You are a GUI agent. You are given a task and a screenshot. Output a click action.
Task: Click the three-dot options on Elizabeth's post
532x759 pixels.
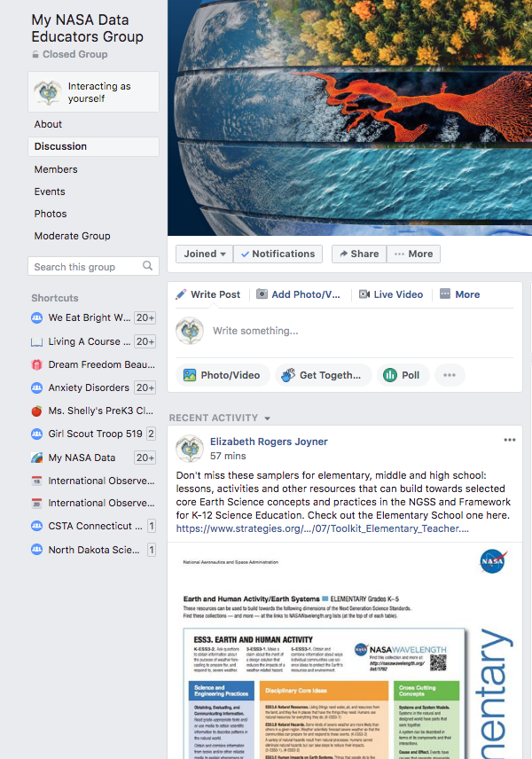coord(509,440)
